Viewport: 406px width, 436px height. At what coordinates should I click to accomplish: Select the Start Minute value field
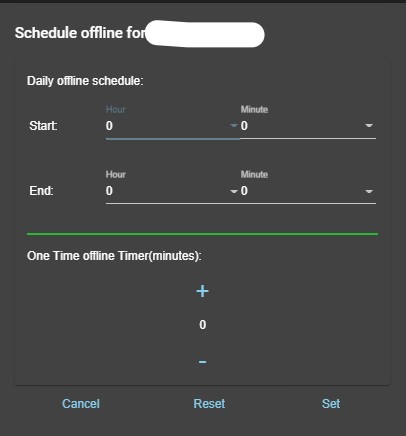[x=308, y=126]
